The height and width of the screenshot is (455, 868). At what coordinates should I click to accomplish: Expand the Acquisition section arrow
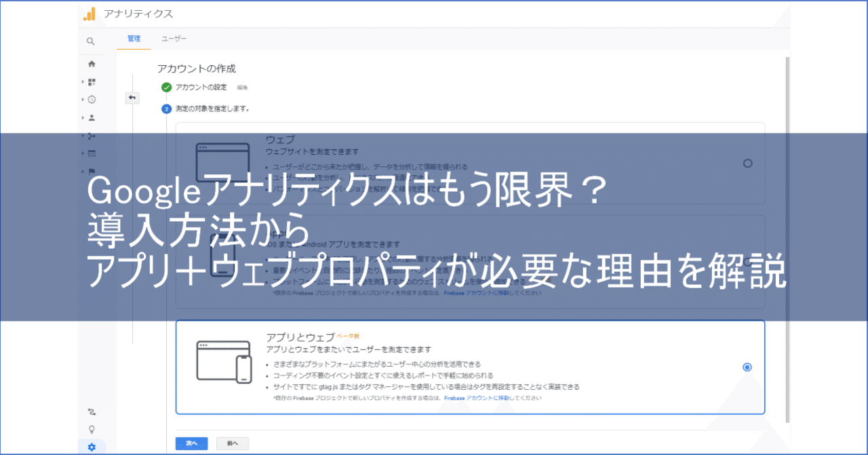click(83, 136)
